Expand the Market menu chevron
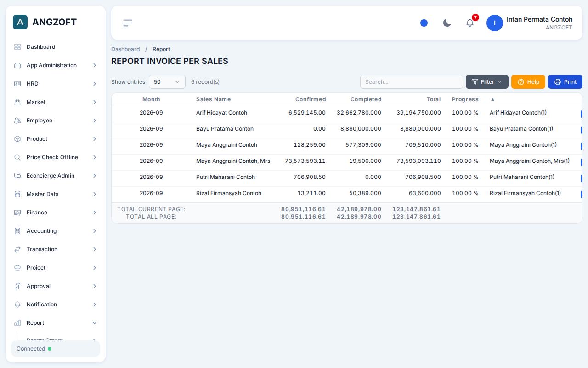Screen dimensions: 588x368 [95, 102]
